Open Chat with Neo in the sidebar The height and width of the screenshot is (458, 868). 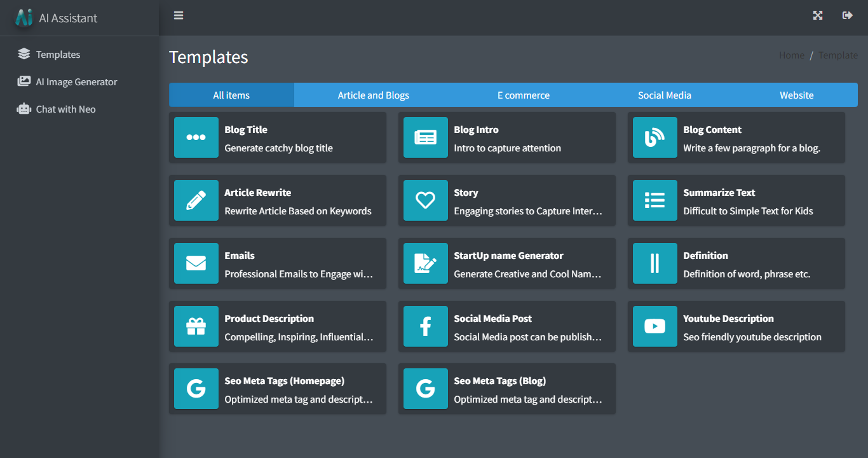pyautogui.click(x=64, y=109)
